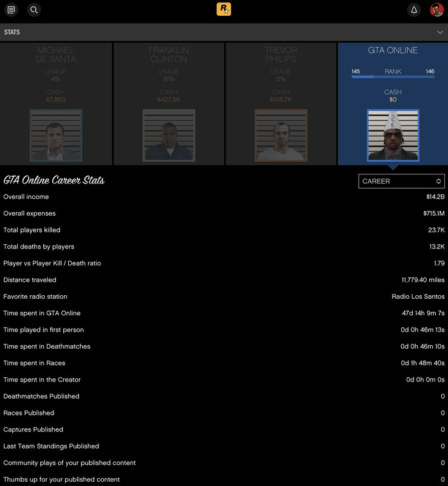Open the user profile avatar

(x=436, y=10)
